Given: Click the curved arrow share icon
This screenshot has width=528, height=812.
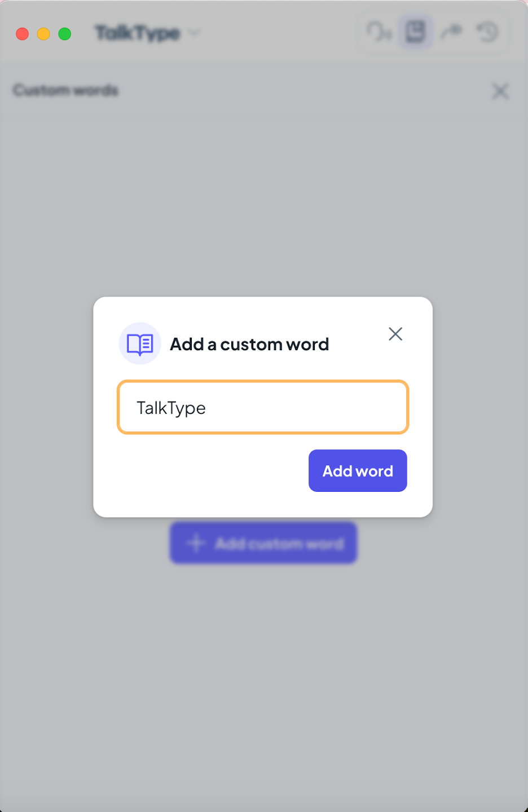Looking at the screenshot, I should (452, 32).
